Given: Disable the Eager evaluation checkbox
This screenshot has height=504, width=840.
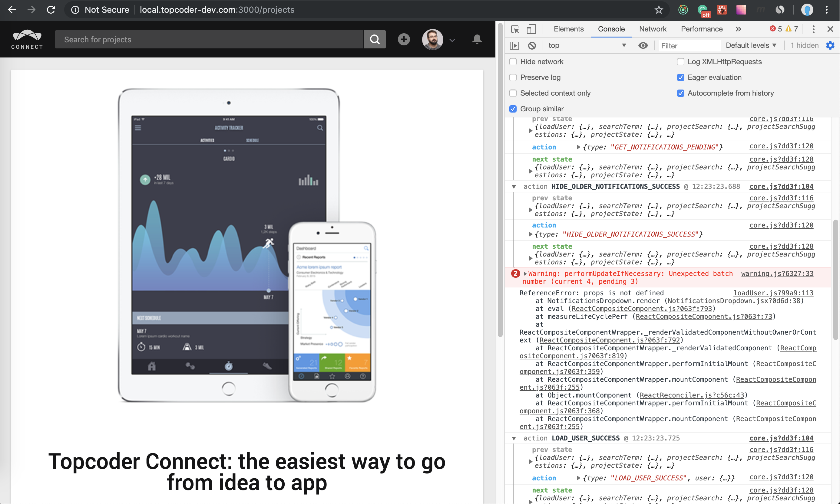Looking at the screenshot, I should 680,77.
